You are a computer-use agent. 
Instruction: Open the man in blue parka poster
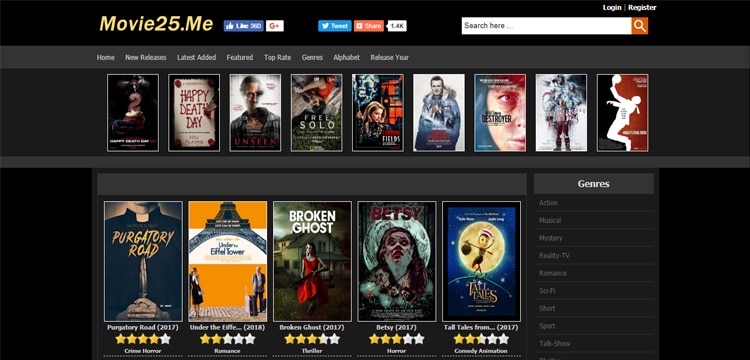coord(439,113)
